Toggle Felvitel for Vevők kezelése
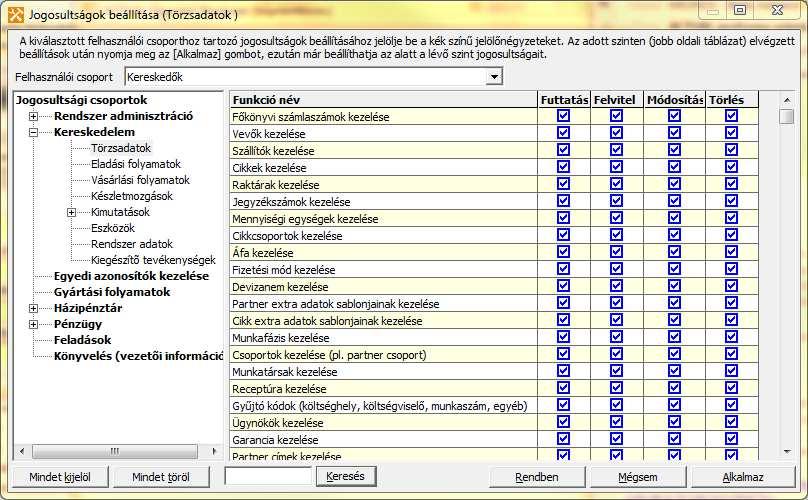 (616, 133)
